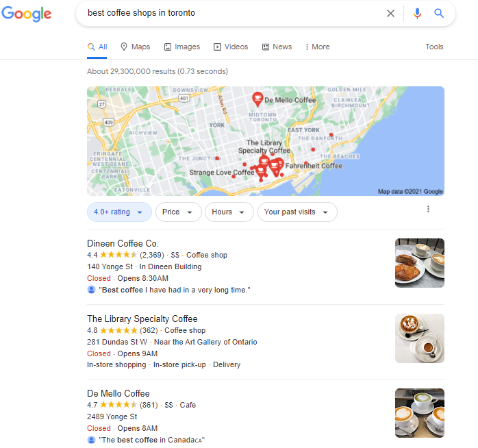Click the De Mello Coffee photo thumbnail
This screenshot has height=448, width=478.
[420, 413]
